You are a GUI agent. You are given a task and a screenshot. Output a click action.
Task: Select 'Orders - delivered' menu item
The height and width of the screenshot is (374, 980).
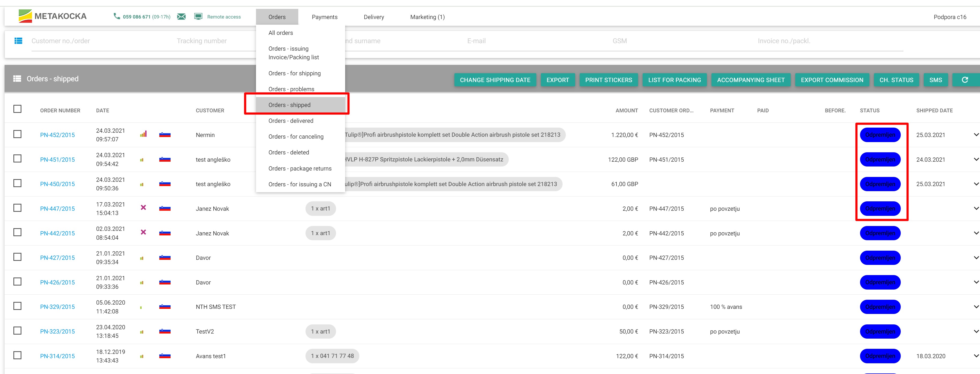(291, 121)
